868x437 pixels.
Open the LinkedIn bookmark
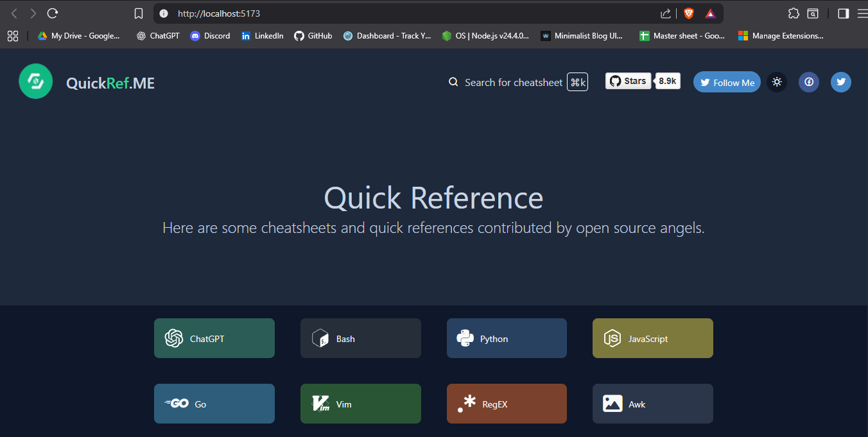coord(262,36)
